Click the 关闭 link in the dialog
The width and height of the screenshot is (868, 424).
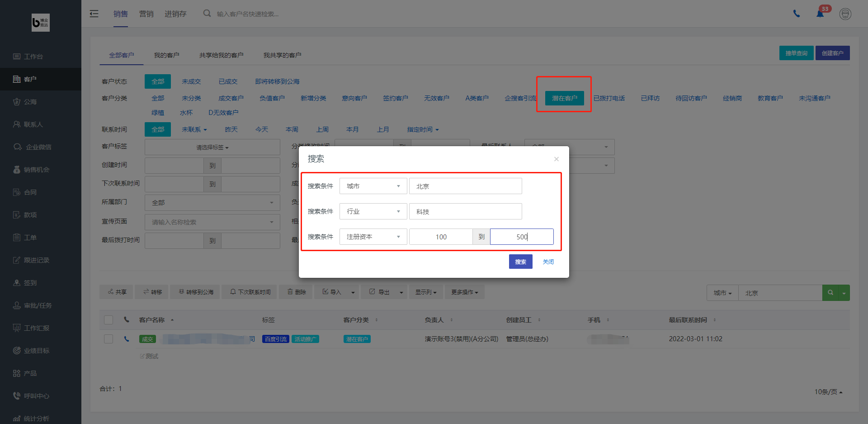548,262
